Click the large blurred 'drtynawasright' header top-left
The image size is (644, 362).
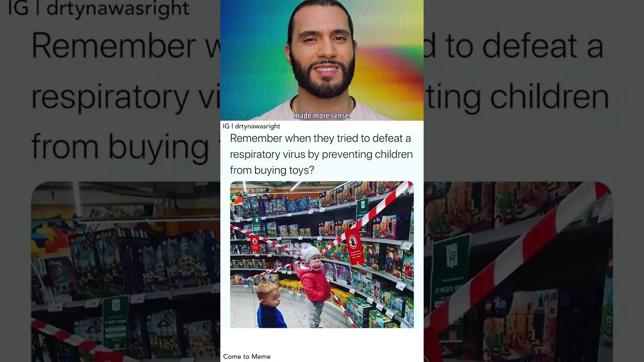99,8
